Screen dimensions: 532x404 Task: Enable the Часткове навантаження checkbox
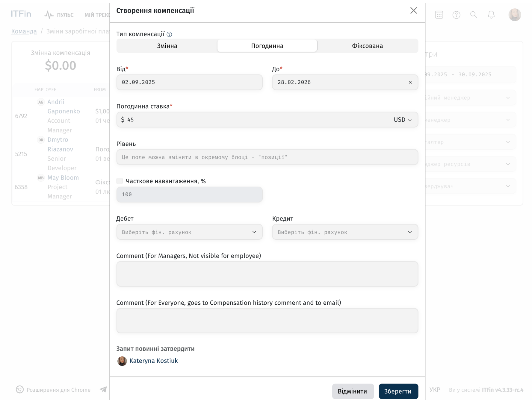pos(120,181)
